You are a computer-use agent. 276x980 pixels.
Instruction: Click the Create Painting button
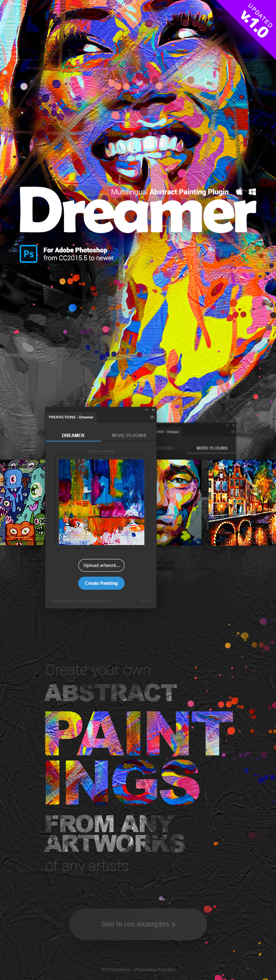(x=102, y=583)
